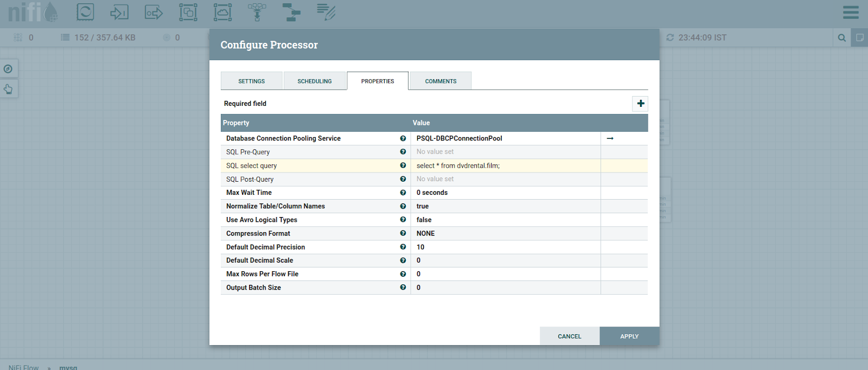Edit the SQL select query value
The width and height of the screenshot is (868, 370).
[505, 166]
